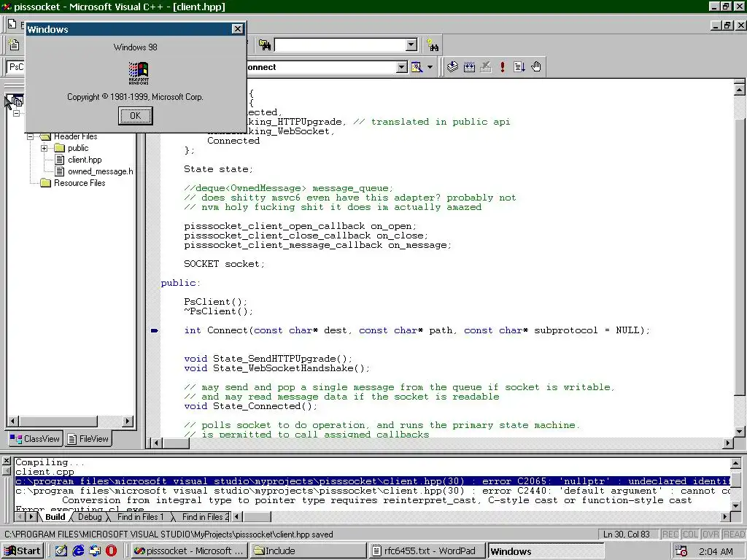
Task: Click the 'SOCKET socket;' code line
Action: tap(224, 264)
